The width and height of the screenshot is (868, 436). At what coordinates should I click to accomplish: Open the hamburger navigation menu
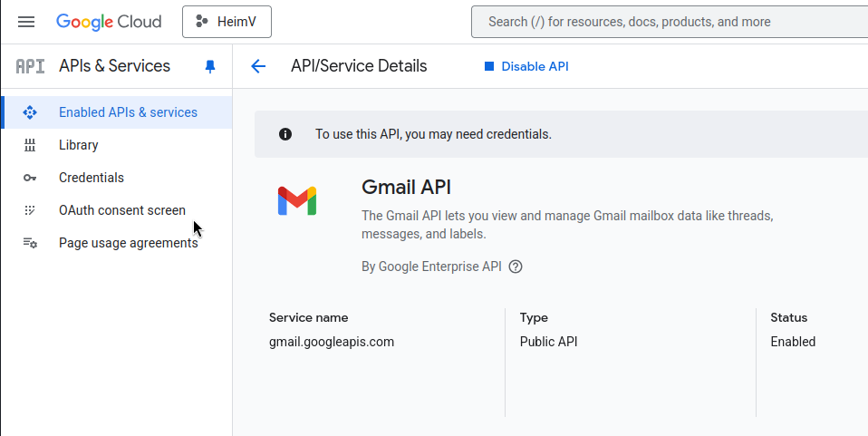point(26,22)
